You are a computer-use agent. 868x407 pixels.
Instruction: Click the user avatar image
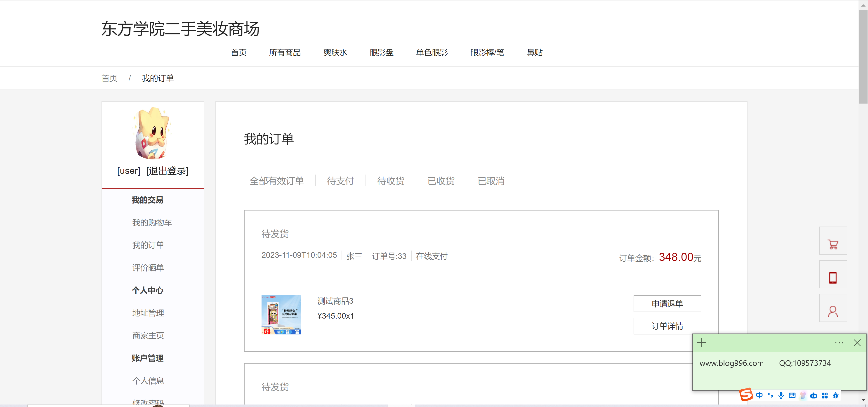pos(153,133)
